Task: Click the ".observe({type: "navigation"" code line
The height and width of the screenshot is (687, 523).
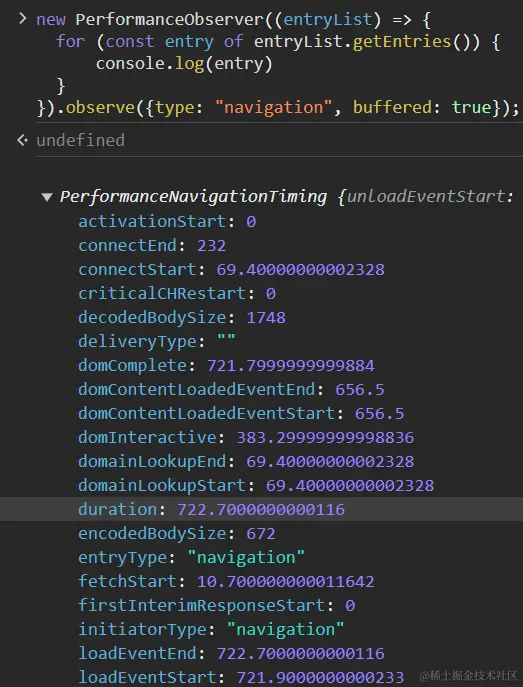Action: [x=278, y=107]
